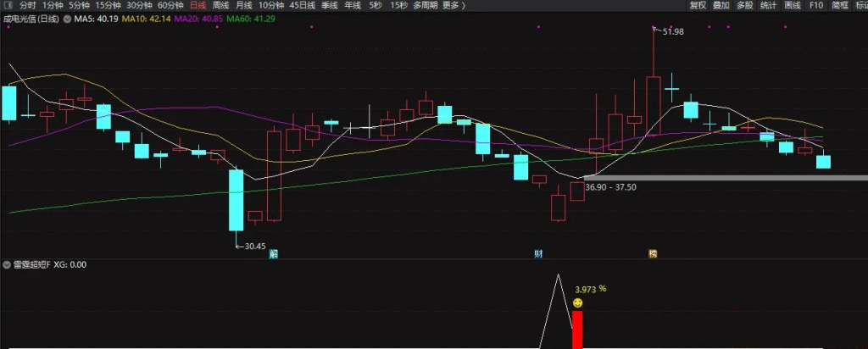Image resolution: width=868 pixels, height=349 pixels.
Task: Switch to the 分时 intraday tab
Action: (x=28, y=5)
